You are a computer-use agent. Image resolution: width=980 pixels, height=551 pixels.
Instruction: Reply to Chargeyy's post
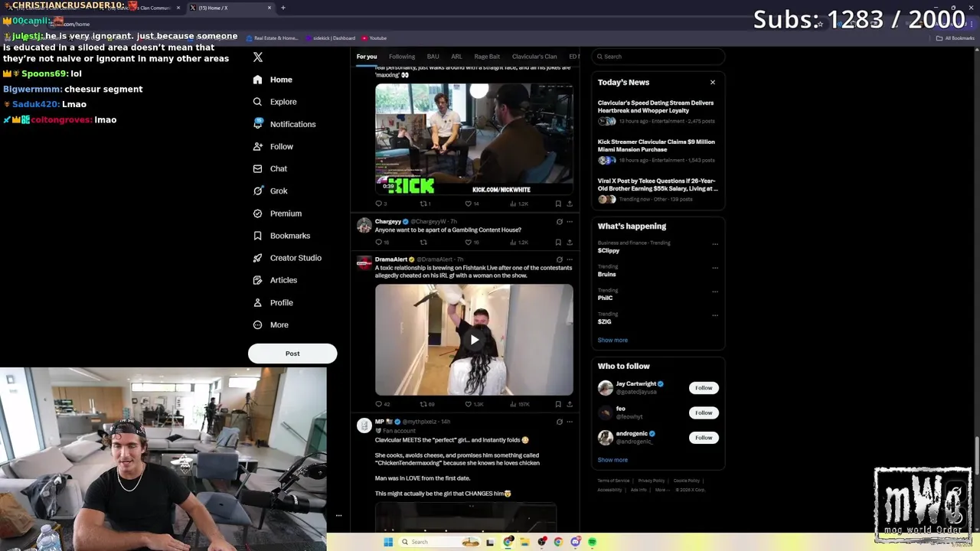tap(378, 243)
